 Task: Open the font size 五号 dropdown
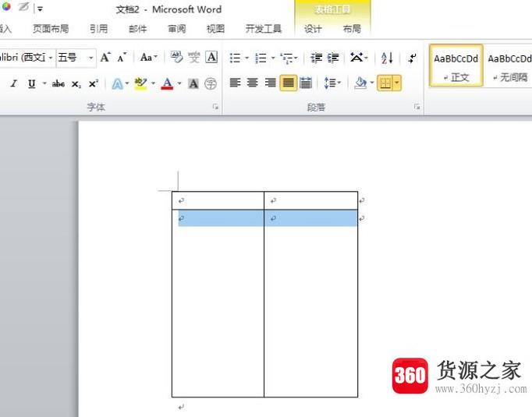coord(91,58)
